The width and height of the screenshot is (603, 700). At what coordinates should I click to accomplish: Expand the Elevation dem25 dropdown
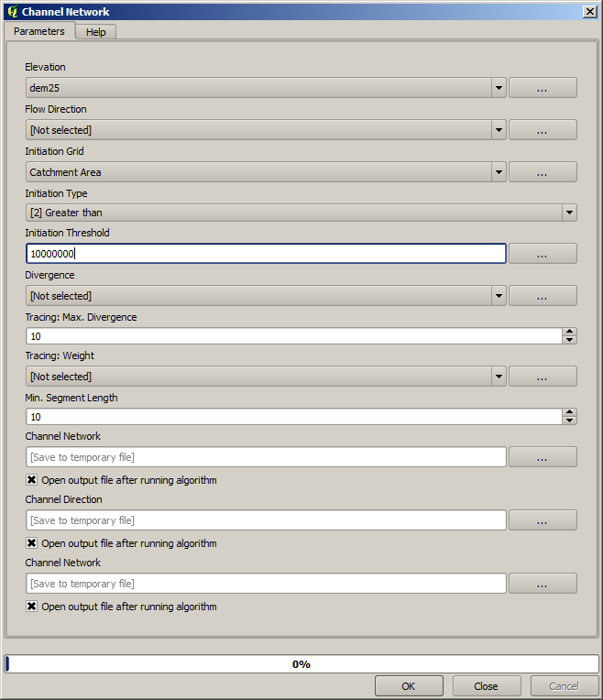click(499, 88)
